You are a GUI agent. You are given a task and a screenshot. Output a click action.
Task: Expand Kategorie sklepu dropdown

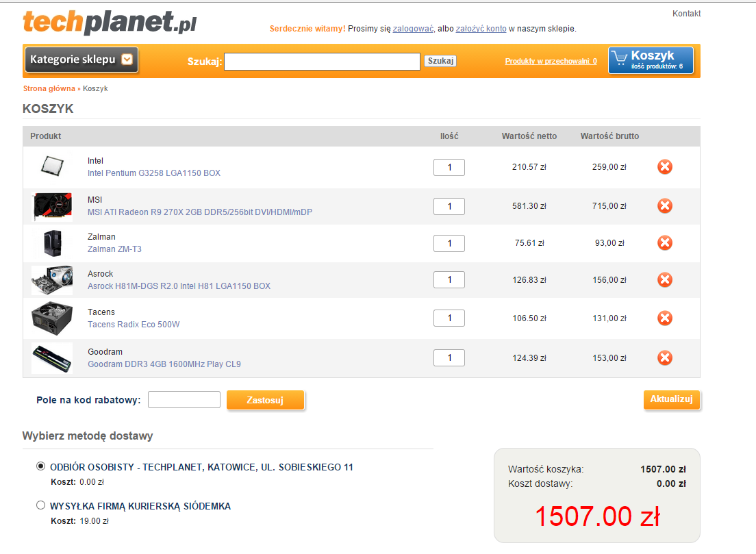81,60
